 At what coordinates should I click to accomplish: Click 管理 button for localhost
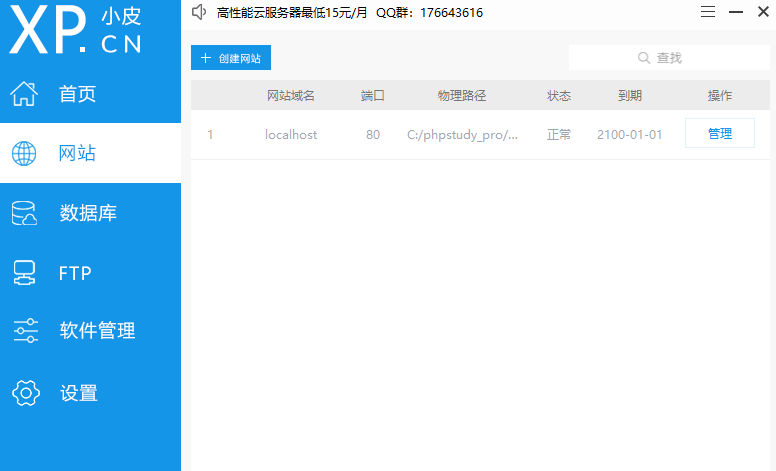(720, 133)
